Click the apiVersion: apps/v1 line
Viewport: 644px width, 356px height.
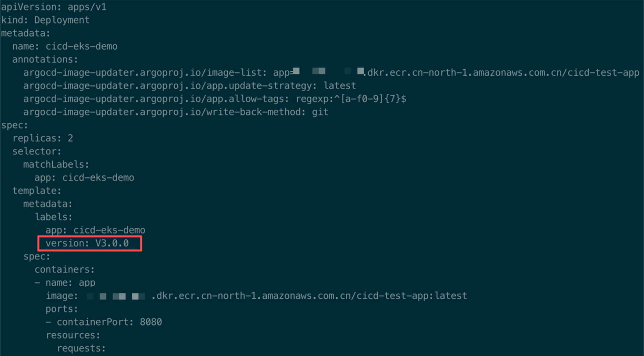coord(54,7)
